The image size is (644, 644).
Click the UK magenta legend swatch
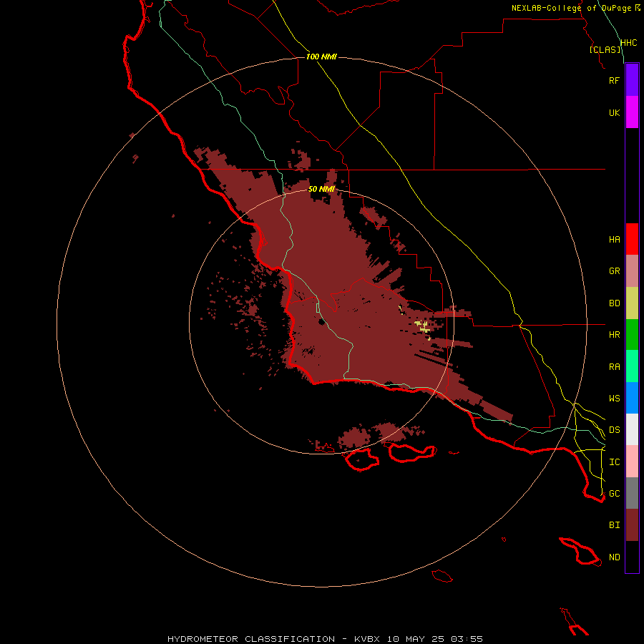(x=632, y=112)
